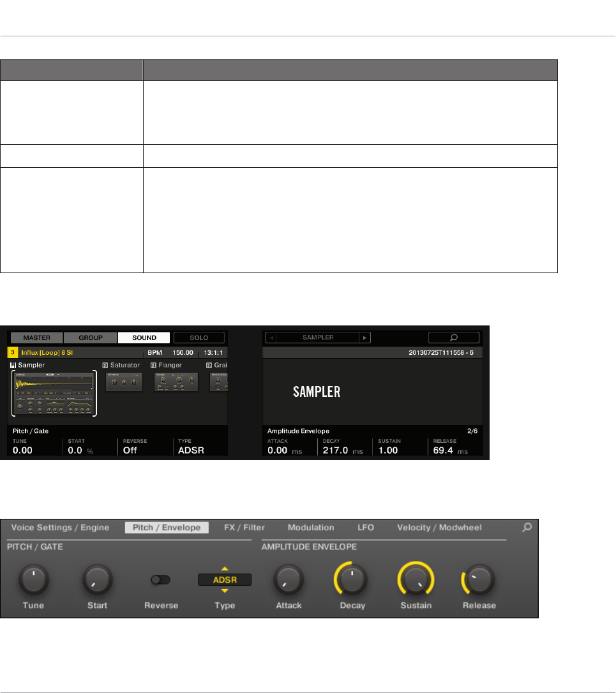Click the page indicator 2/6
Image resolution: width=616 pixels, height=693 pixels.
[x=472, y=431]
